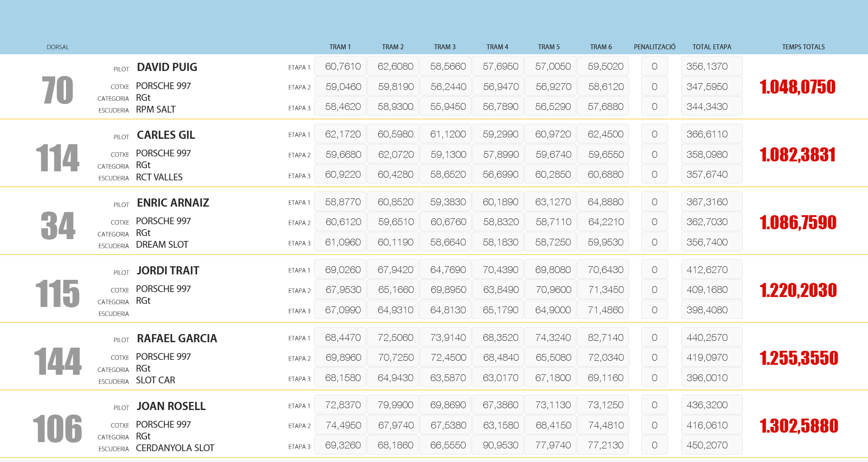868x462 pixels.
Task: Click David Puig's total time 1.048,0750
Action: tap(797, 87)
